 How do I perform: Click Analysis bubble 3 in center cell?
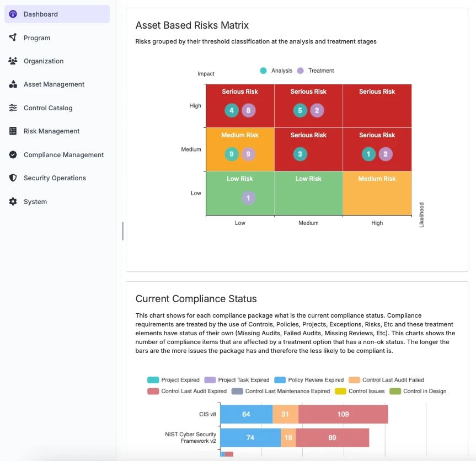pyautogui.click(x=300, y=154)
